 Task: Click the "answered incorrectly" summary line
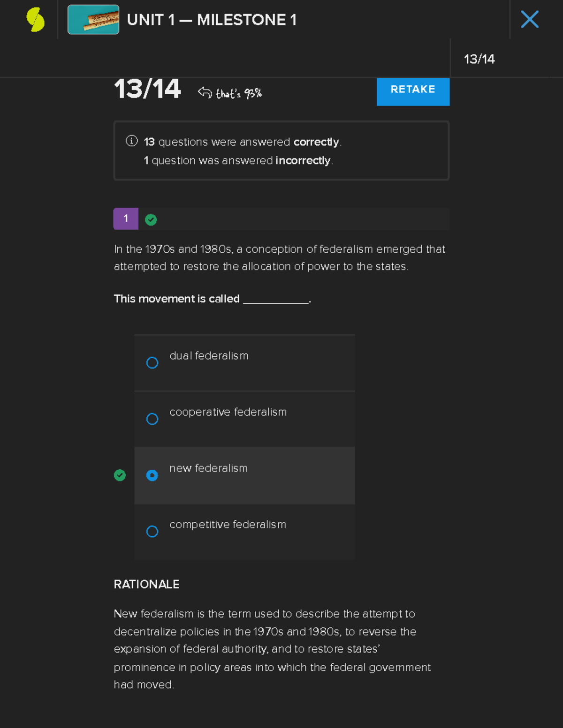[238, 160]
